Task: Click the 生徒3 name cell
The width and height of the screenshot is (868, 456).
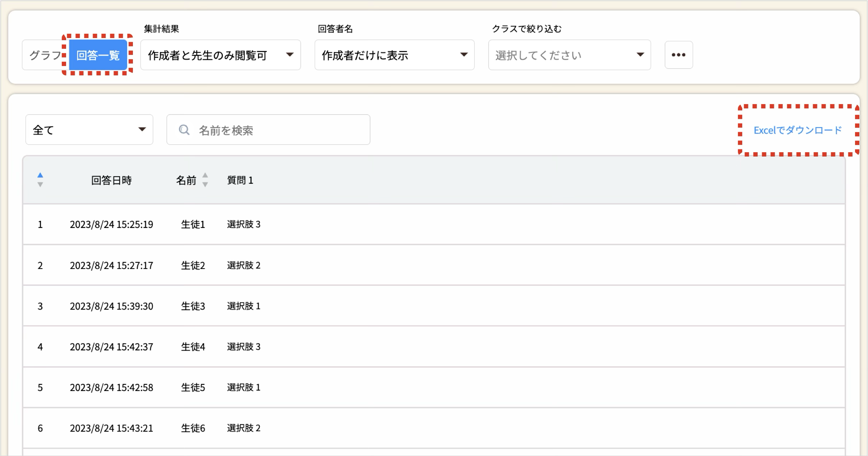Action: click(193, 306)
